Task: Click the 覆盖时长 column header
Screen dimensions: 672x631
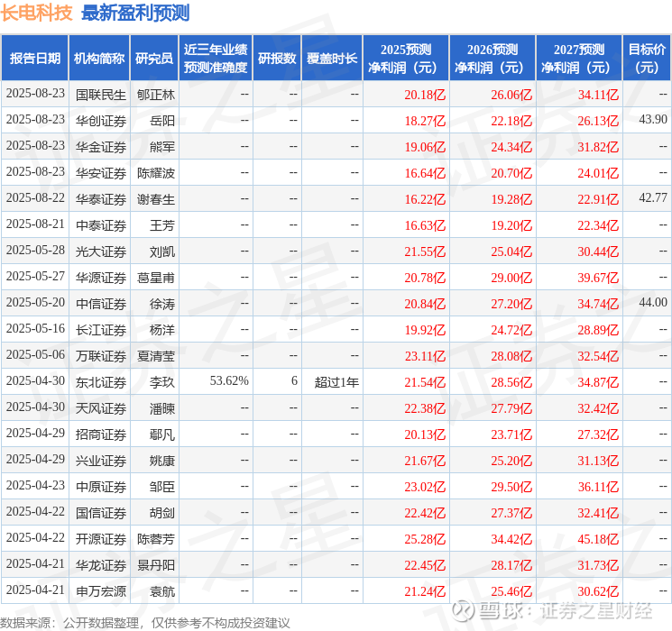Action: (x=332, y=59)
